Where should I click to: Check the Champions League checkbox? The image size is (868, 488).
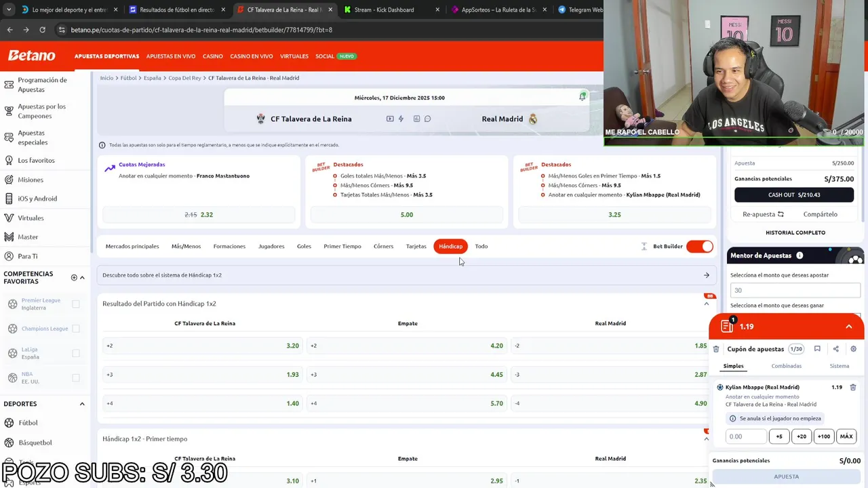point(76,329)
